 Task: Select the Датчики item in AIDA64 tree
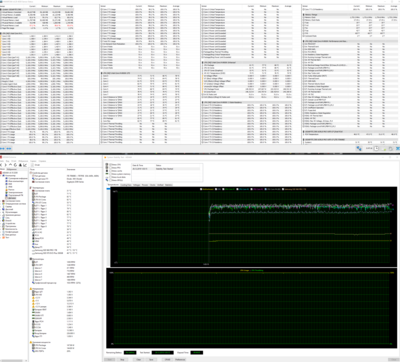point(12,198)
